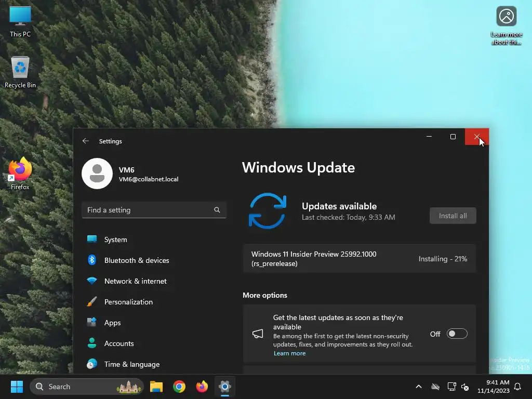532x399 pixels.
Task: Toggle Get the latest updates switch
Action: point(457,334)
